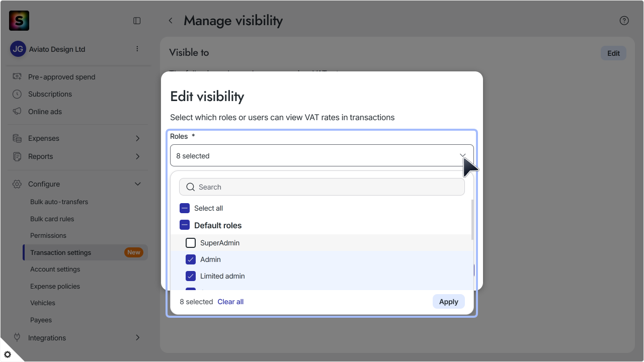The height and width of the screenshot is (362, 644).
Task: Collapse the Roles dropdown showing 8 selected
Action: (322, 155)
